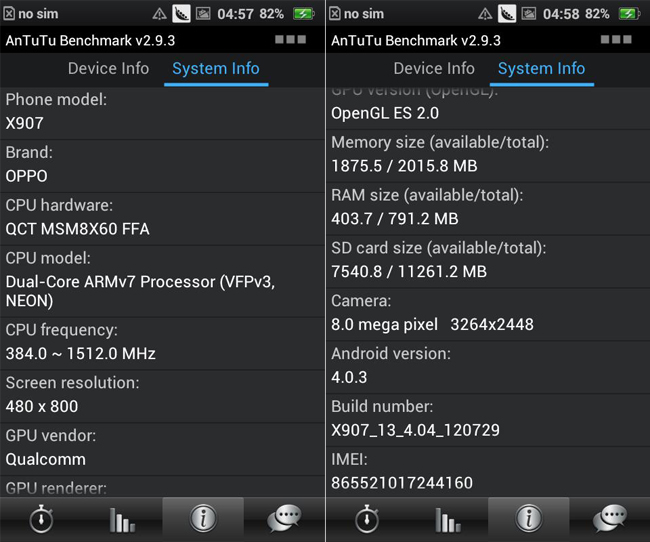Select build number X907_13_4.04_120729
The image size is (650, 542).
pos(415,430)
